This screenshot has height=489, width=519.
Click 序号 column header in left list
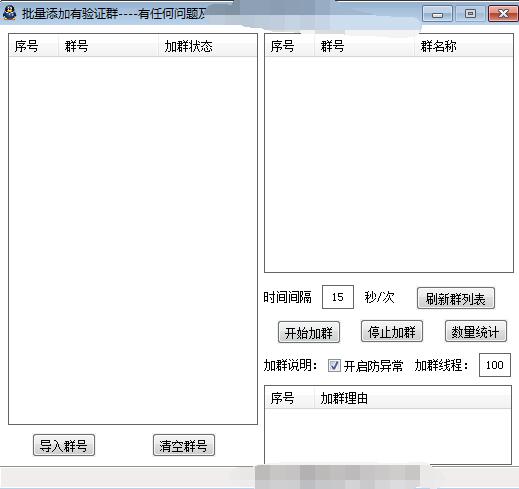[x=34, y=46]
